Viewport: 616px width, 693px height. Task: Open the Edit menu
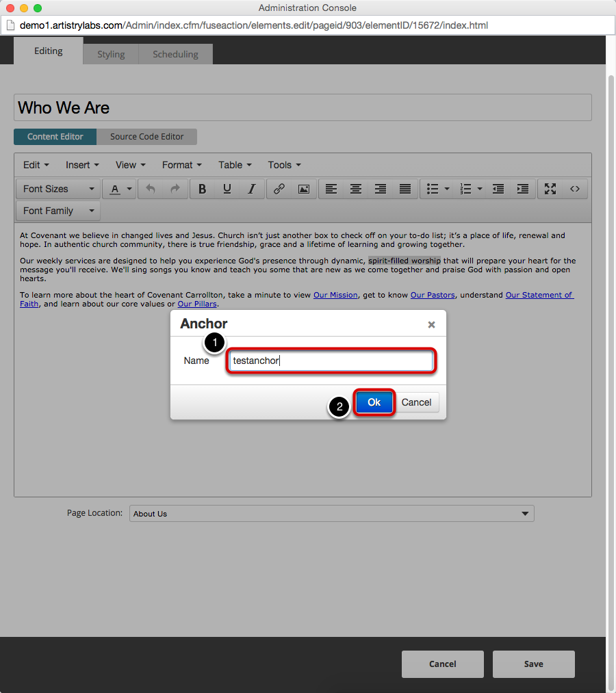(36, 165)
